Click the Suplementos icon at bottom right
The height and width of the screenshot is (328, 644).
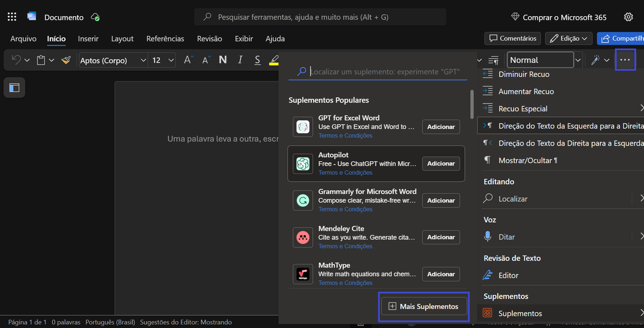tap(487, 313)
